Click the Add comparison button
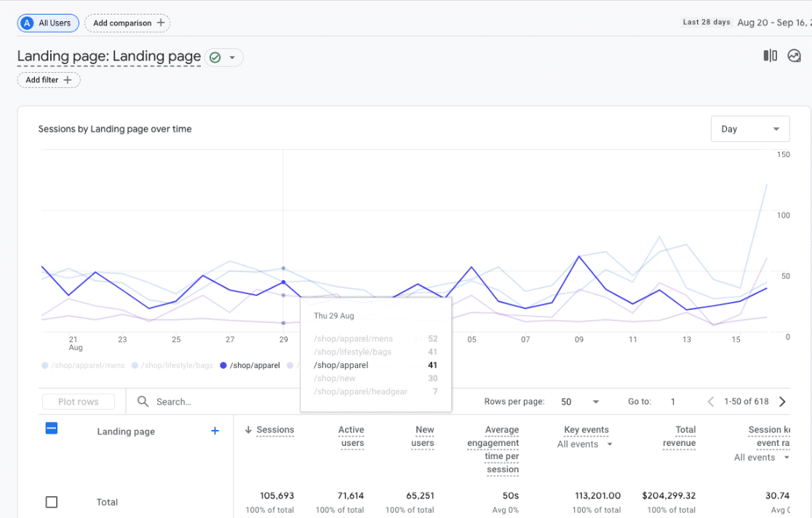Viewport: 812px width, 518px height. pyautogui.click(x=127, y=23)
